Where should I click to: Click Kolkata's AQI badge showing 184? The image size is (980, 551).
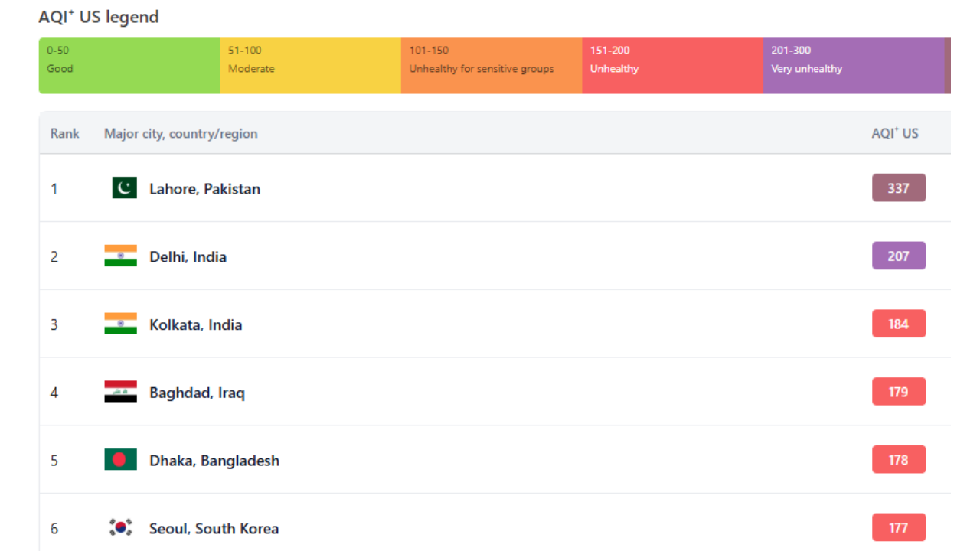point(899,324)
